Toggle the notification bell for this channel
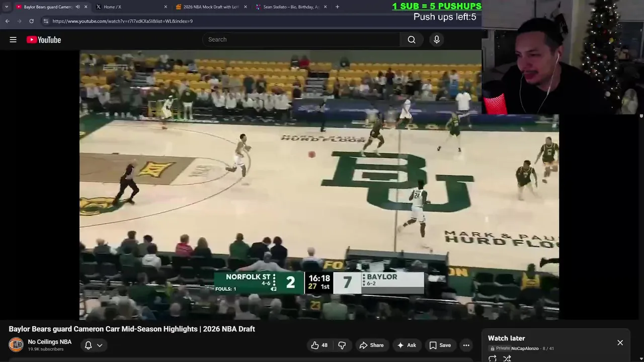This screenshot has height=362, width=644. click(88, 345)
